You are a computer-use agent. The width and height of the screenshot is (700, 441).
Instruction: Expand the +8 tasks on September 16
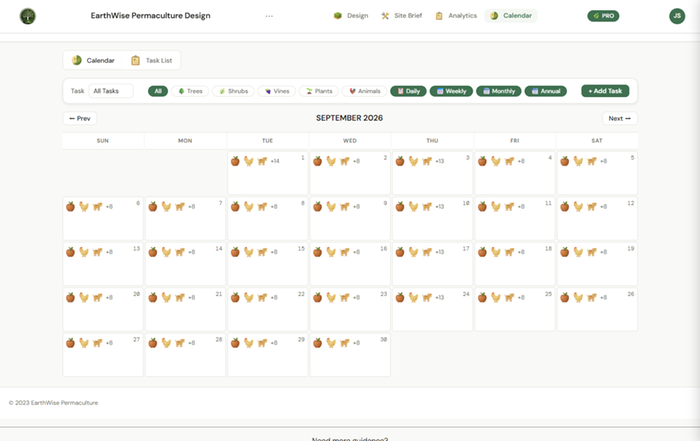click(356, 252)
